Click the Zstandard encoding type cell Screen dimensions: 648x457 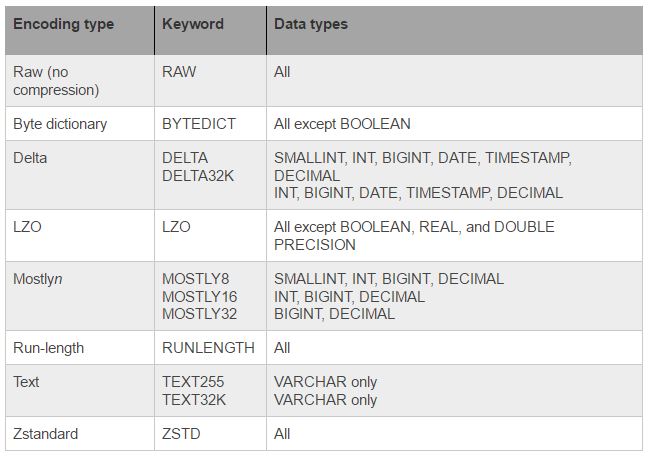pyautogui.click(x=80, y=433)
